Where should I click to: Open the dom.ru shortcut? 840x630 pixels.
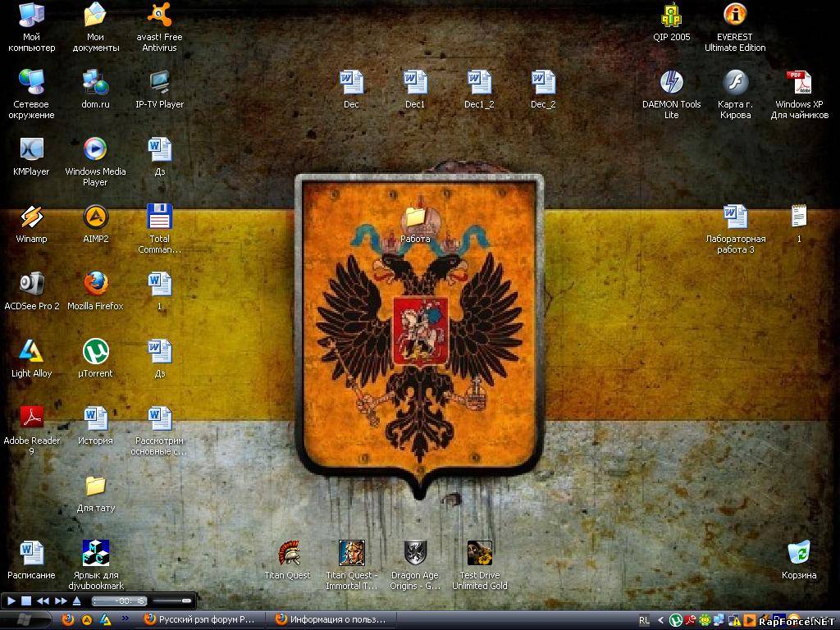click(x=95, y=90)
